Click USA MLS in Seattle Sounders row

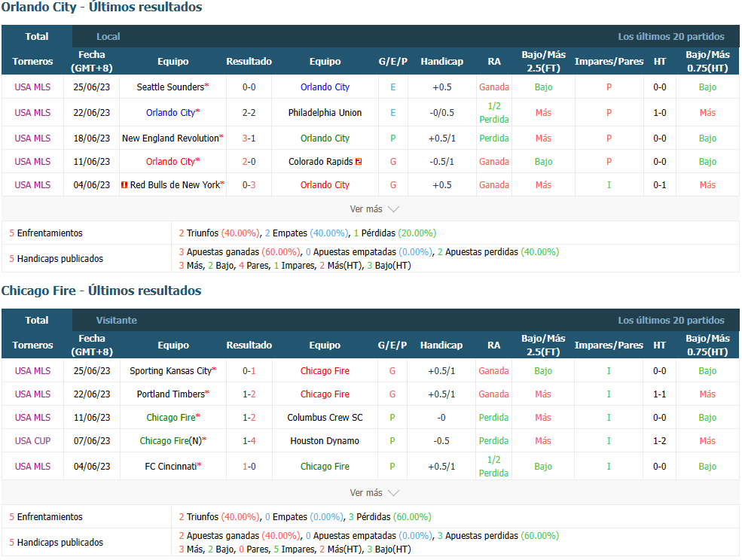pyautogui.click(x=32, y=87)
